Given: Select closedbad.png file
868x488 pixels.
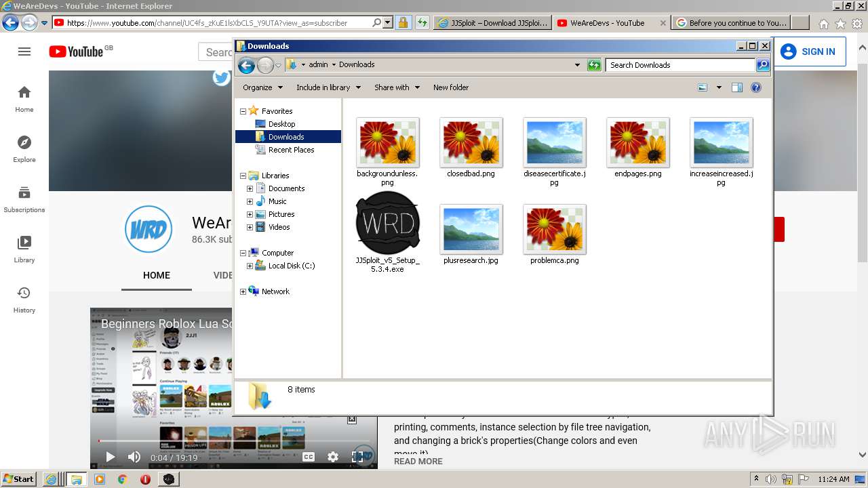Looking at the screenshot, I should pos(471,148).
